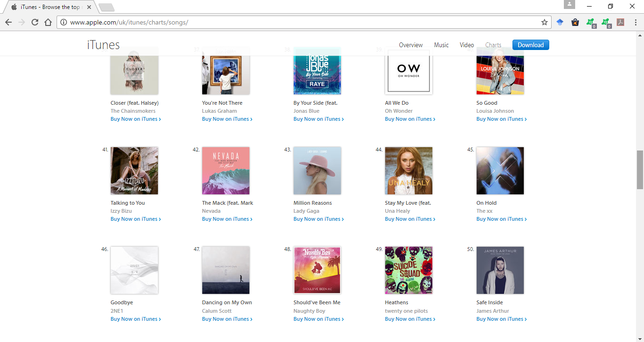This screenshot has height=342, width=644.
Task: Open the shopping basket extension icon
Action: [575, 22]
